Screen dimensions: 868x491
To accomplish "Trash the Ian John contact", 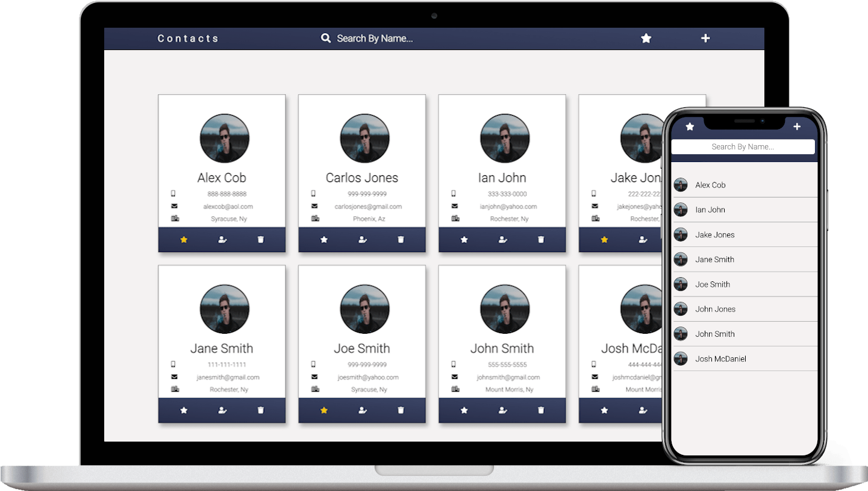I will tap(541, 240).
